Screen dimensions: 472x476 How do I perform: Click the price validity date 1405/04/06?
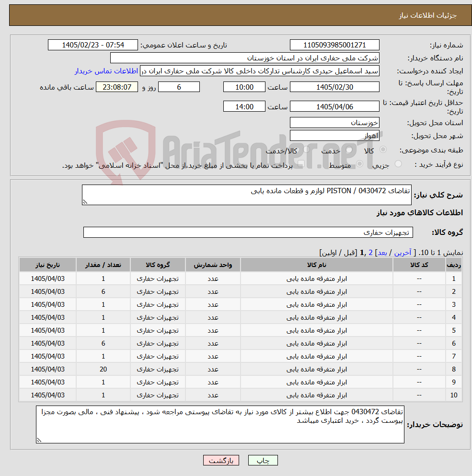pyautogui.click(x=334, y=106)
